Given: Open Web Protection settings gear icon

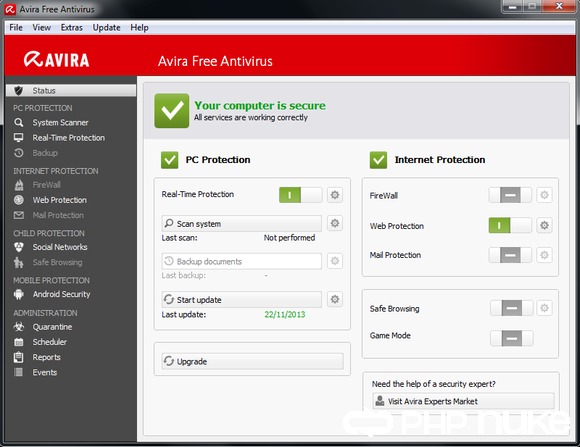Looking at the screenshot, I should (x=544, y=225).
